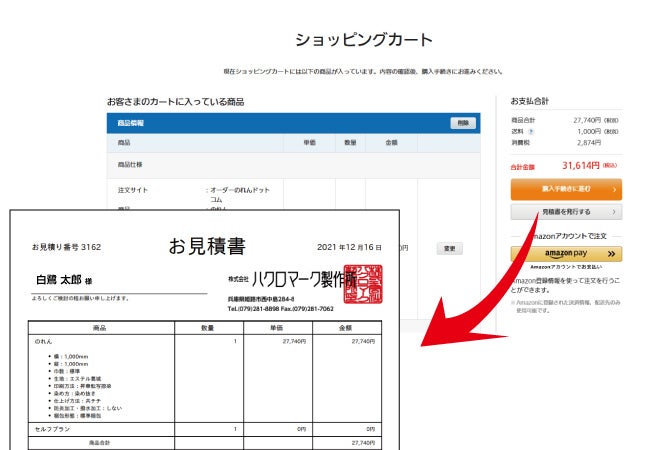Image resolution: width=650 pixels, height=450 pixels.
Task: Click the お客さまのカートに入っている商品 heading
Action: (x=175, y=102)
